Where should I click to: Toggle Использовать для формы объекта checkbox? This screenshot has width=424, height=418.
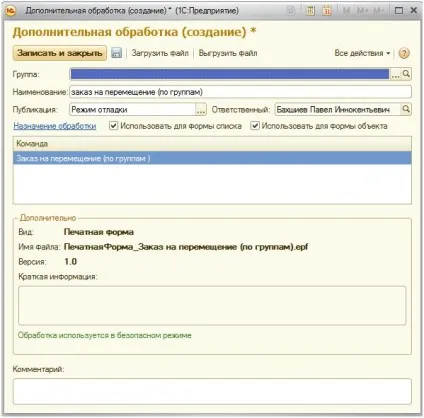tap(255, 126)
